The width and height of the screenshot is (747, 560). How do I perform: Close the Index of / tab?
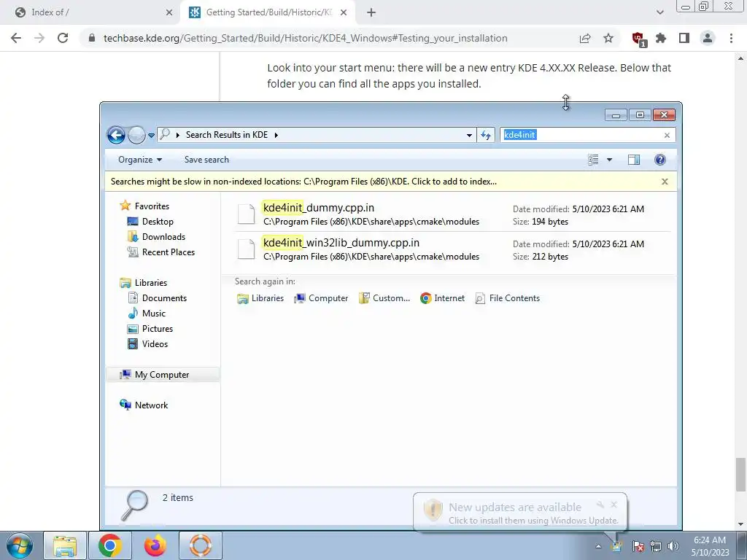(169, 13)
